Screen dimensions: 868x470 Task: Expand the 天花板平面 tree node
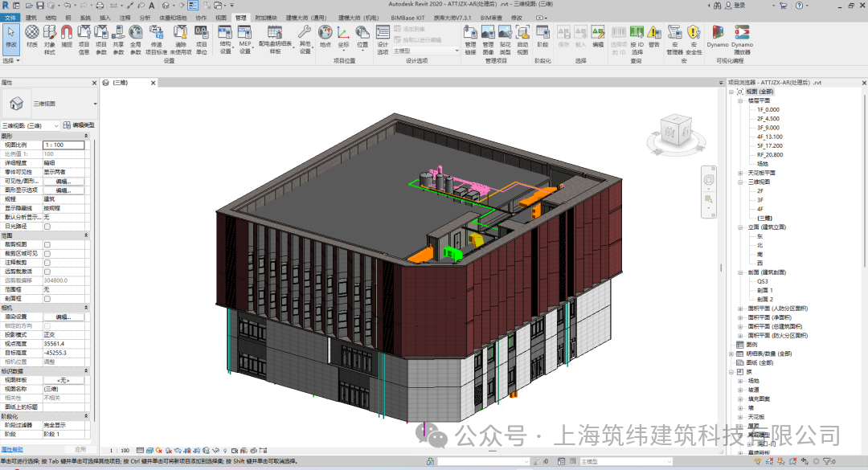click(x=740, y=173)
